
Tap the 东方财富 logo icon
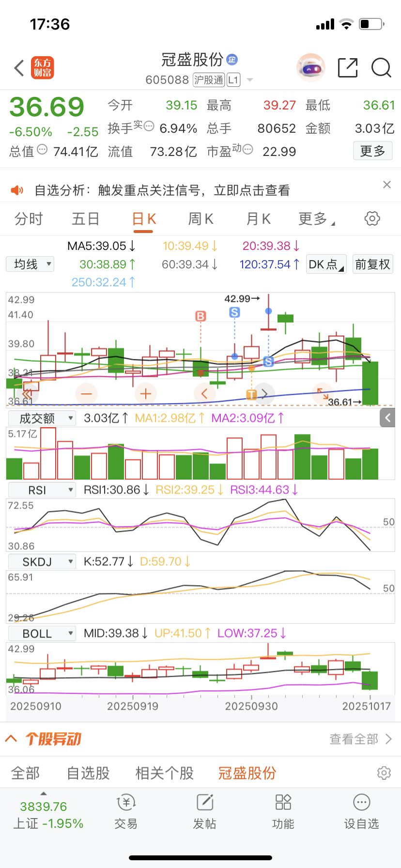43,68
